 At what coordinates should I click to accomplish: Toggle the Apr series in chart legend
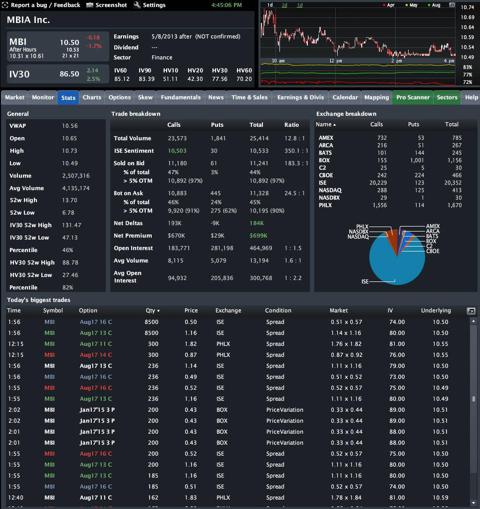(x=389, y=5)
